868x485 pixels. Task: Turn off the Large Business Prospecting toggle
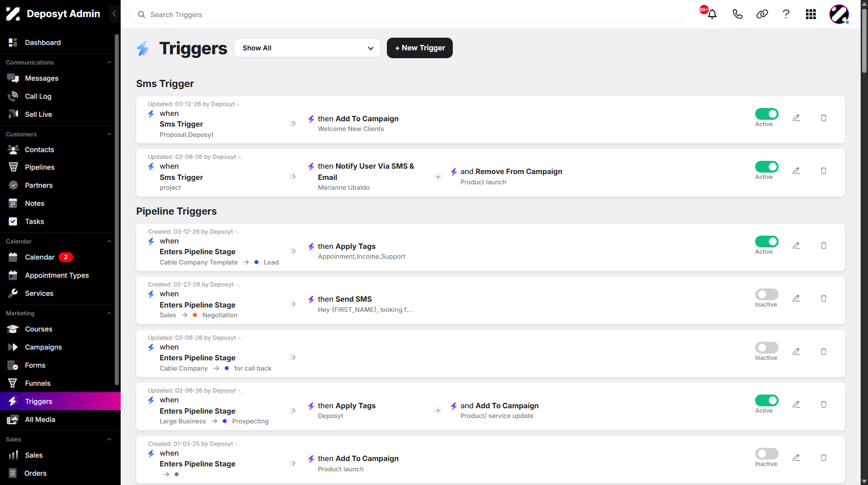tap(766, 400)
